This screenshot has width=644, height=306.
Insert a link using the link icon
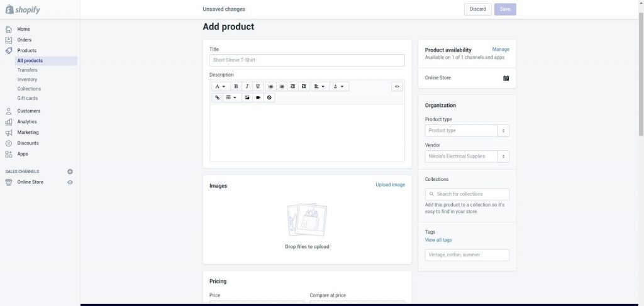click(218, 97)
